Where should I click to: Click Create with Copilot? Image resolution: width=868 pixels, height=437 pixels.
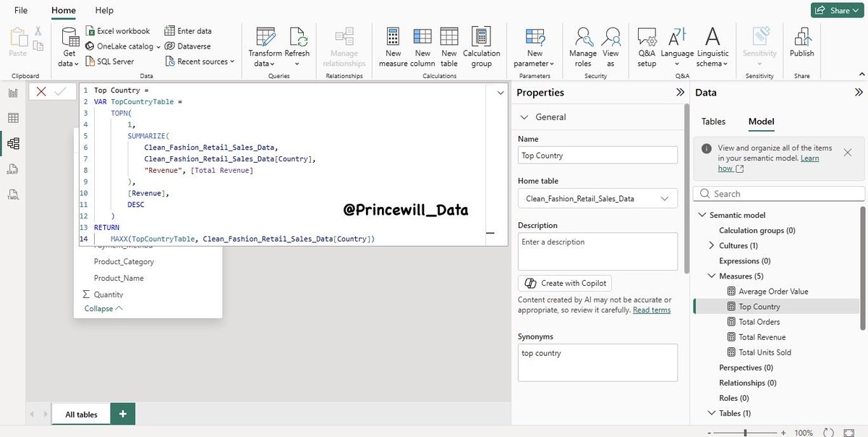coord(565,283)
